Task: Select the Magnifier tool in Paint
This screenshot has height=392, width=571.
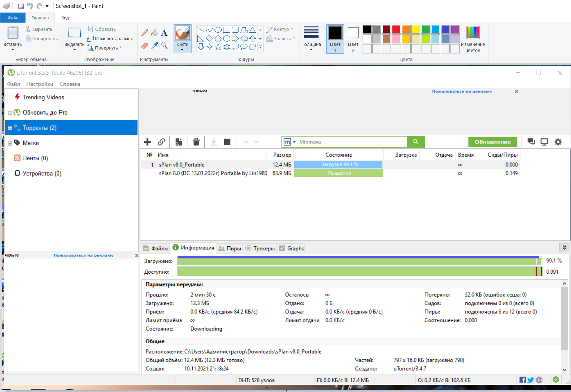Action: tap(164, 45)
